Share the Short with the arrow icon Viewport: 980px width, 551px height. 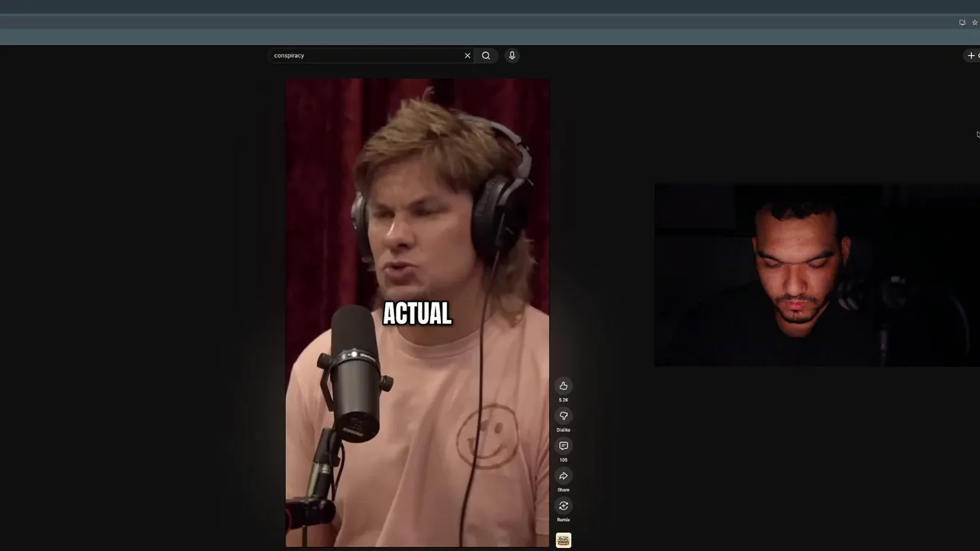click(563, 475)
